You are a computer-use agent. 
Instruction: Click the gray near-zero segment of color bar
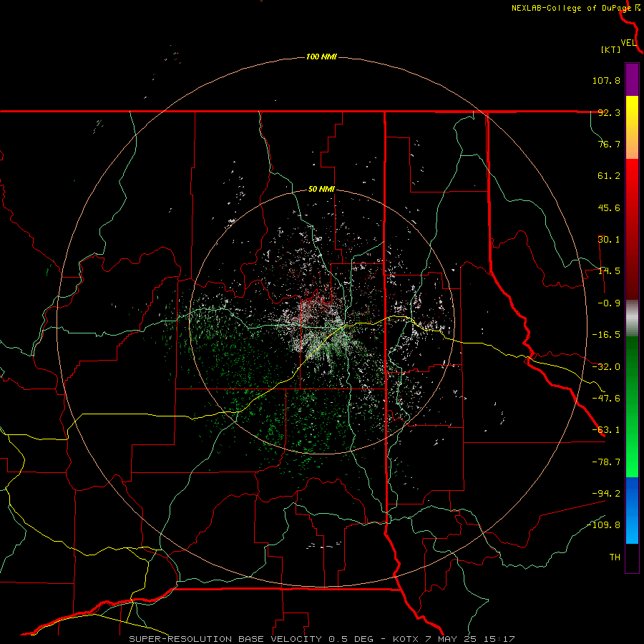coord(632,318)
